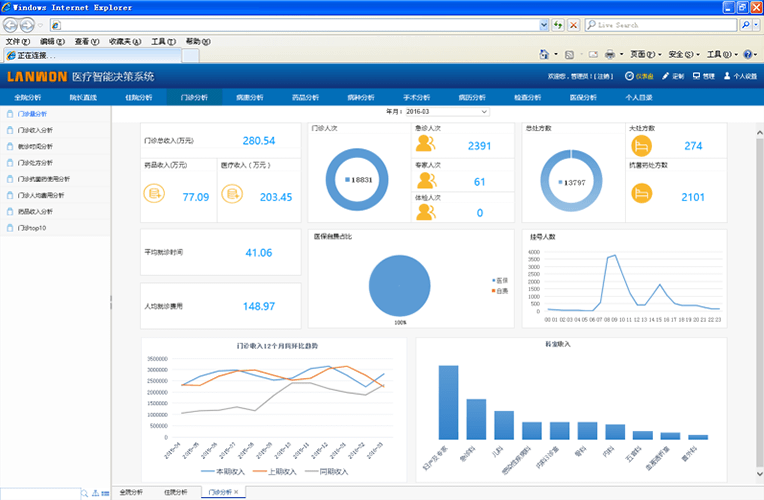Screen dimensions: 764x500
Task: Click the Print icon in command bar
Action: tap(610, 55)
